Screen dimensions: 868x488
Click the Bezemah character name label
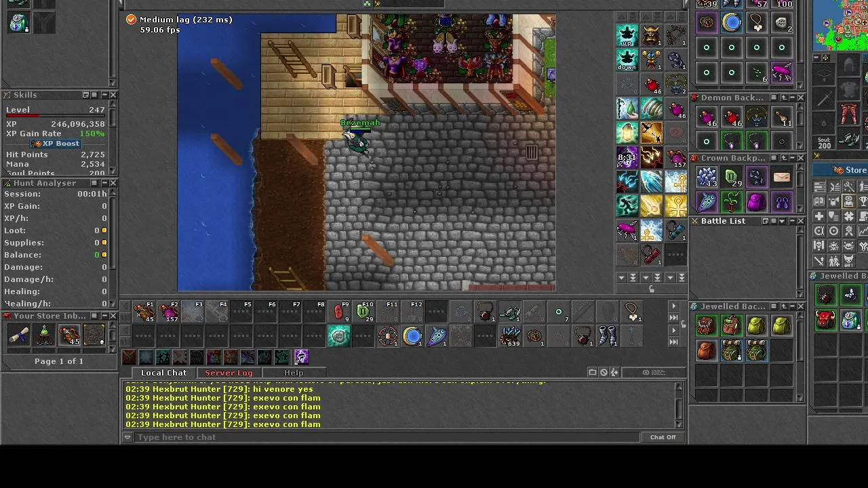360,123
